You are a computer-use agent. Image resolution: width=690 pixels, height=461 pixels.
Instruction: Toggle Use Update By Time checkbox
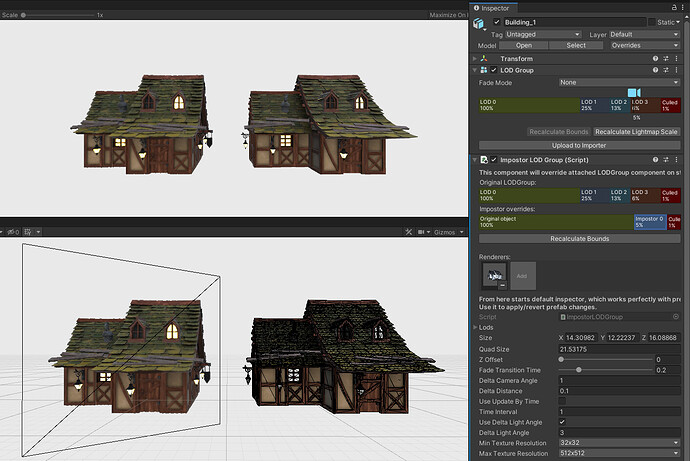(x=562, y=401)
